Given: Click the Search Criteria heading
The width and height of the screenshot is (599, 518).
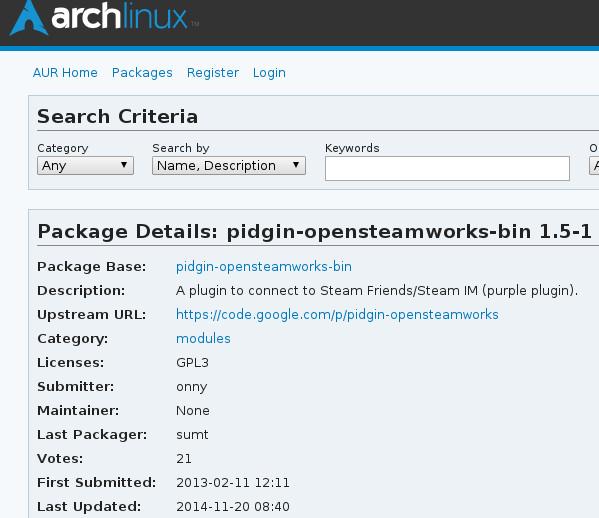Looking at the screenshot, I should [x=118, y=117].
